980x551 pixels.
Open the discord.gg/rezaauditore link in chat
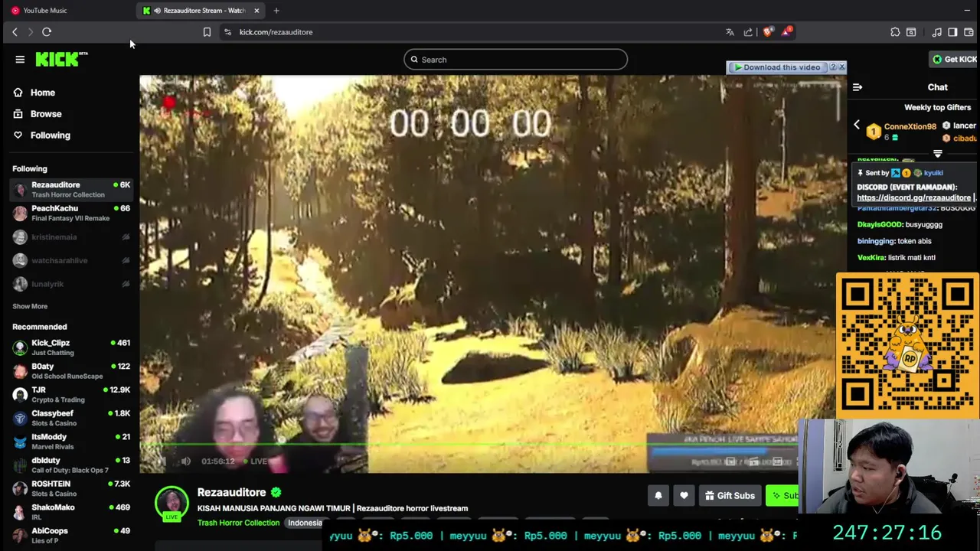click(x=913, y=197)
